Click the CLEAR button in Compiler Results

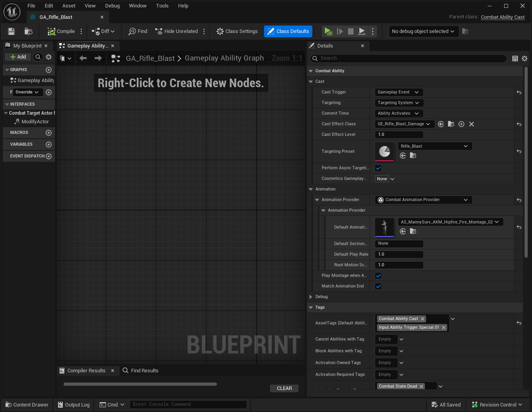(284, 388)
